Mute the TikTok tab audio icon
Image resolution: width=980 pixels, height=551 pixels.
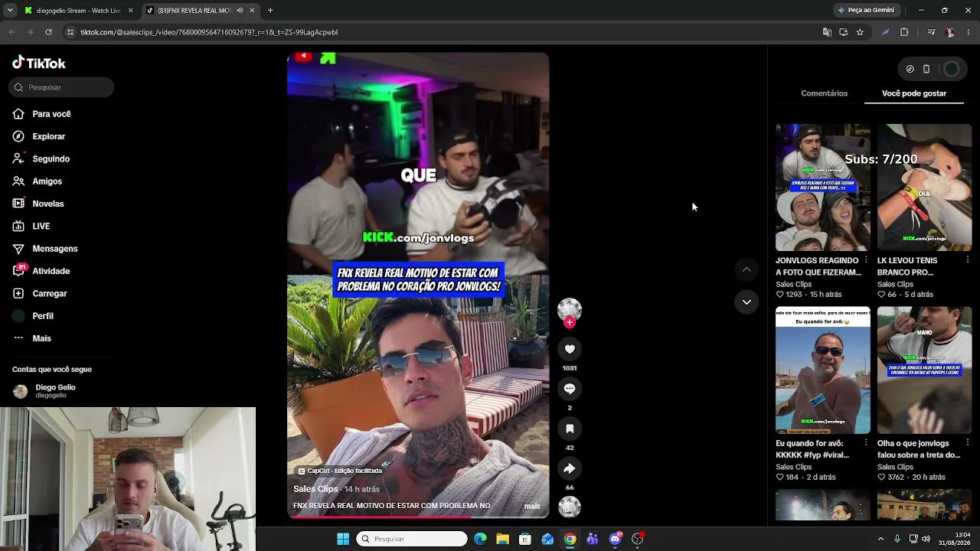[x=240, y=11]
